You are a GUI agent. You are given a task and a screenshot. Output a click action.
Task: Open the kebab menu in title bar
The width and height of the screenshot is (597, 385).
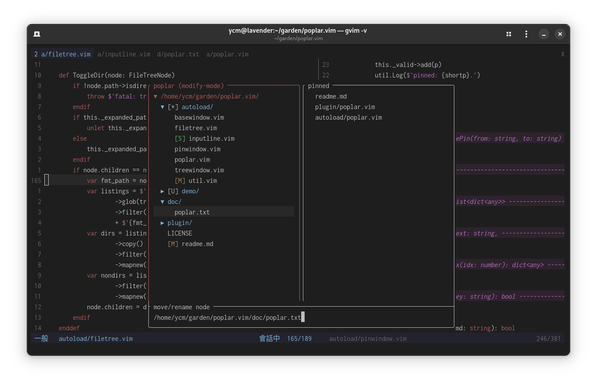(x=526, y=34)
